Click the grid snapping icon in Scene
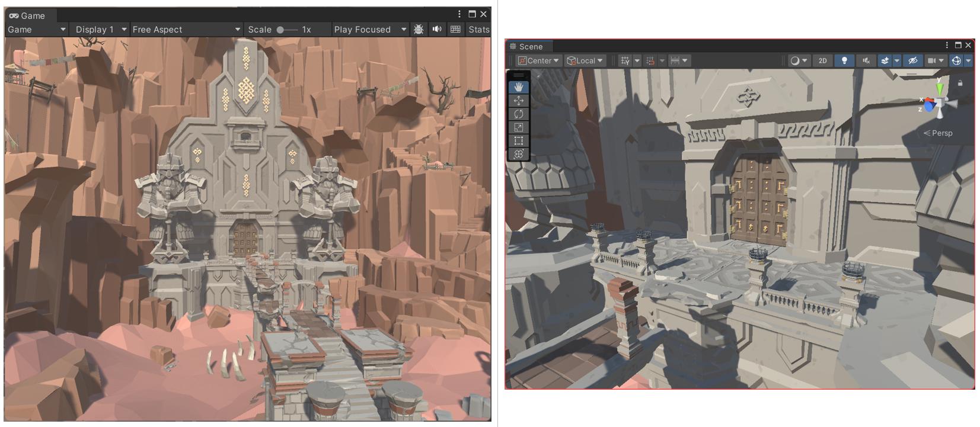 (650, 60)
